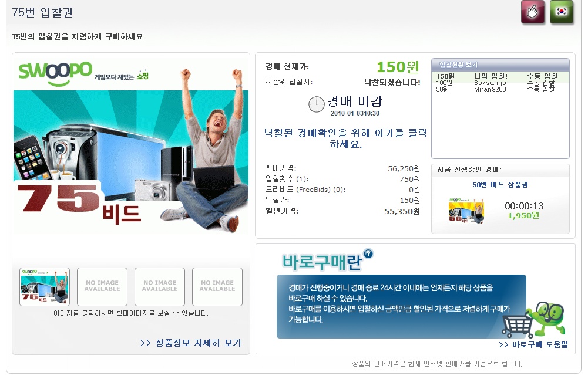Click the clock icon beside 경매 마감
The height and width of the screenshot is (379, 588).
click(x=316, y=104)
